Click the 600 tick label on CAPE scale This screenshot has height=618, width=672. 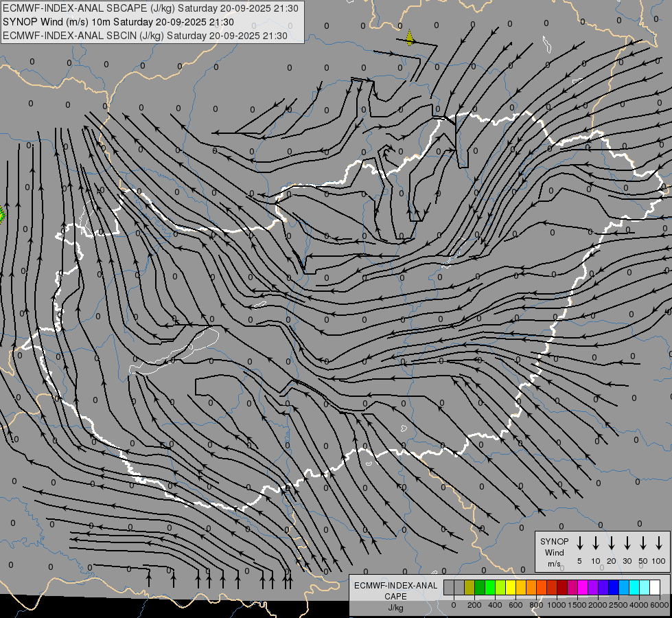[x=515, y=605]
